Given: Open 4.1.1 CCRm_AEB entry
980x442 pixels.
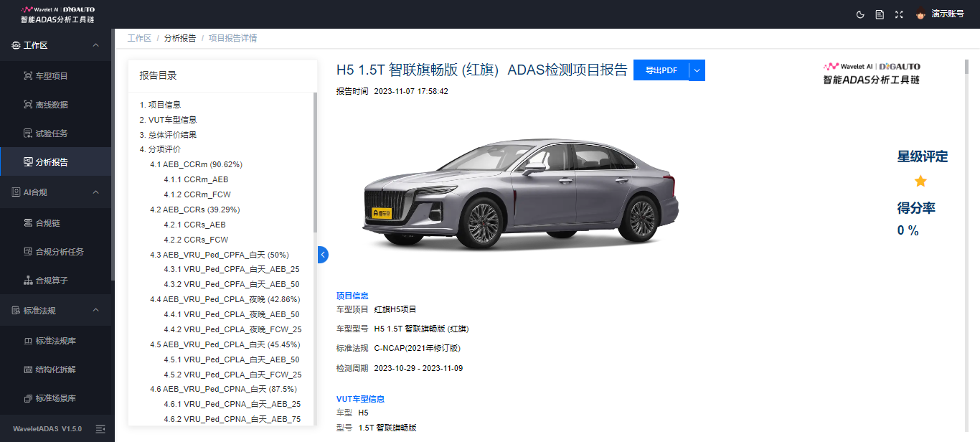Looking at the screenshot, I should (x=196, y=179).
